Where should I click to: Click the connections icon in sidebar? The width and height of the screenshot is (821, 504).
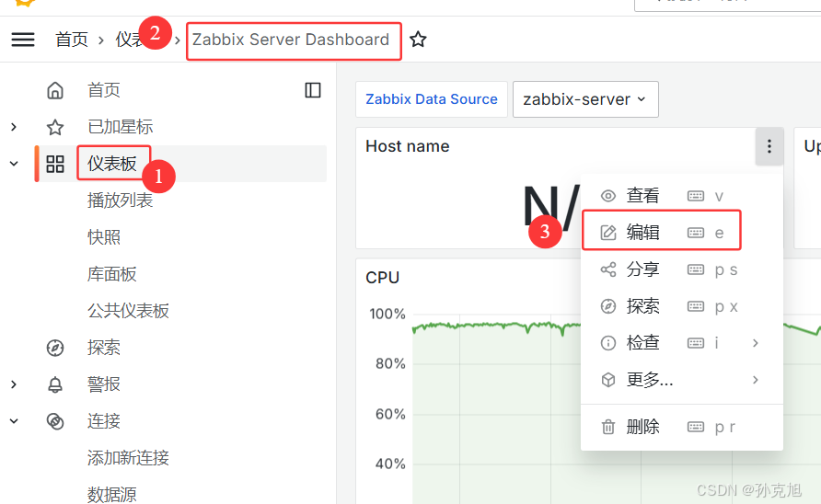point(55,421)
